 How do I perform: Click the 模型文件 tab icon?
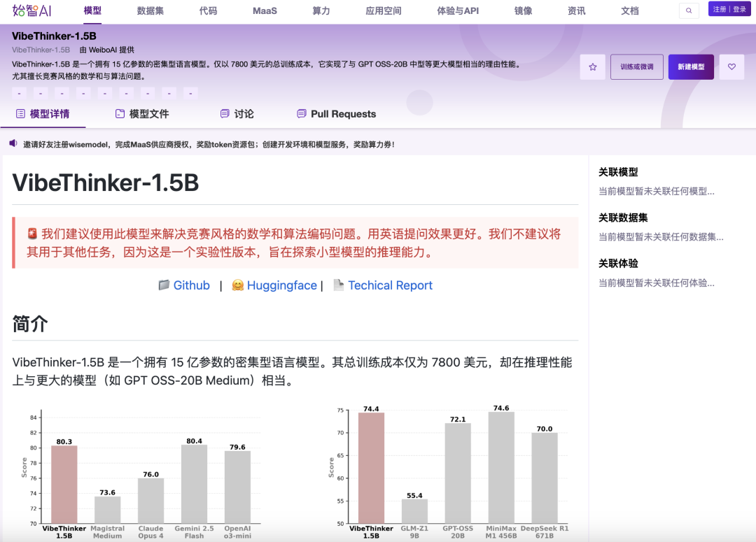pyautogui.click(x=120, y=114)
